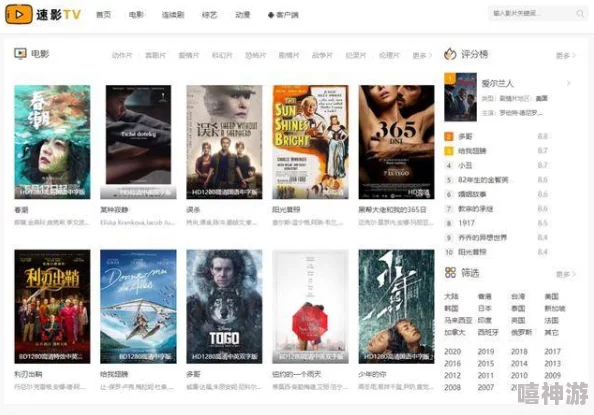Open the 首页 nav item
The width and height of the screenshot is (594, 415).
pyautogui.click(x=103, y=15)
